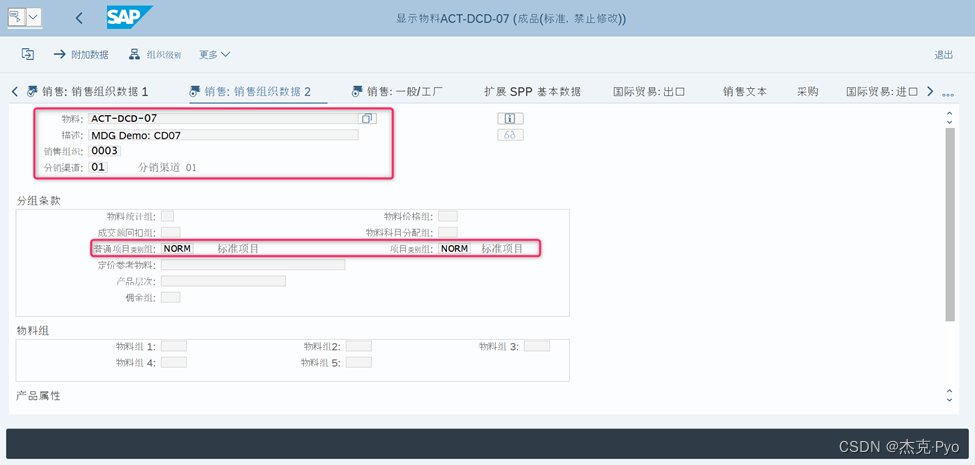Click the glasses display icon button
The height and width of the screenshot is (465, 975).
point(510,135)
